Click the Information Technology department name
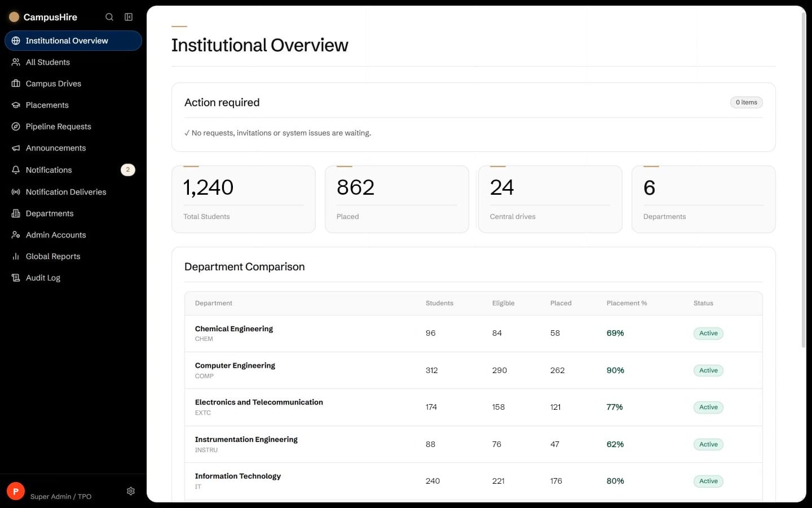The image size is (812, 508). point(238,476)
